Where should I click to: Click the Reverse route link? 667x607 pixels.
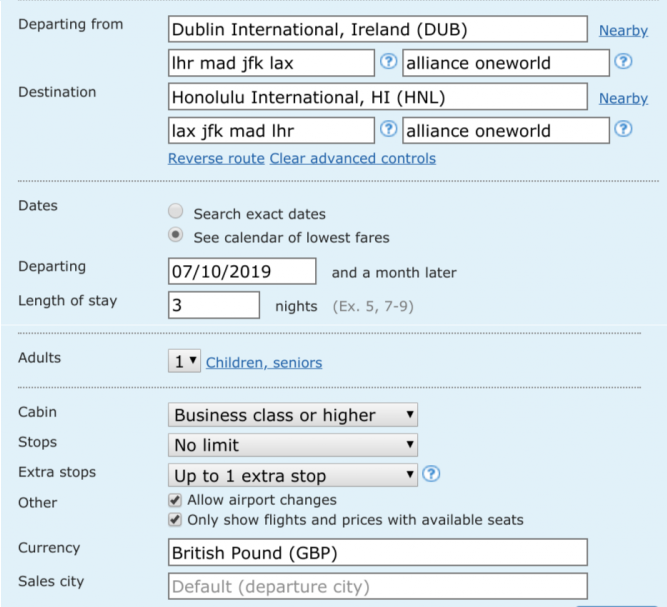pos(216,158)
